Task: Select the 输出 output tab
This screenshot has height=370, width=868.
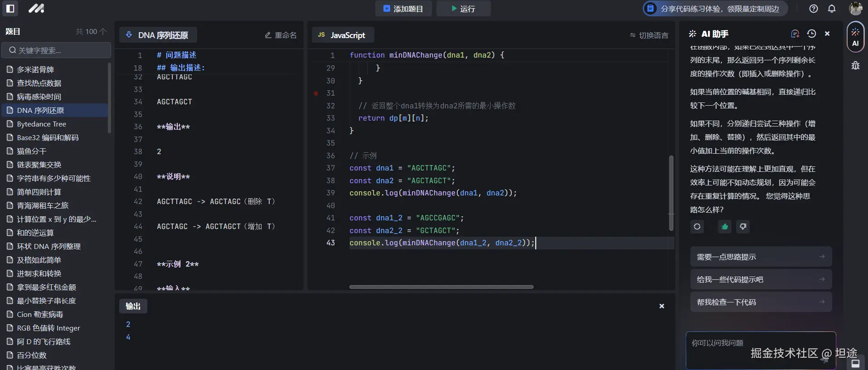Action: tap(133, 307)
